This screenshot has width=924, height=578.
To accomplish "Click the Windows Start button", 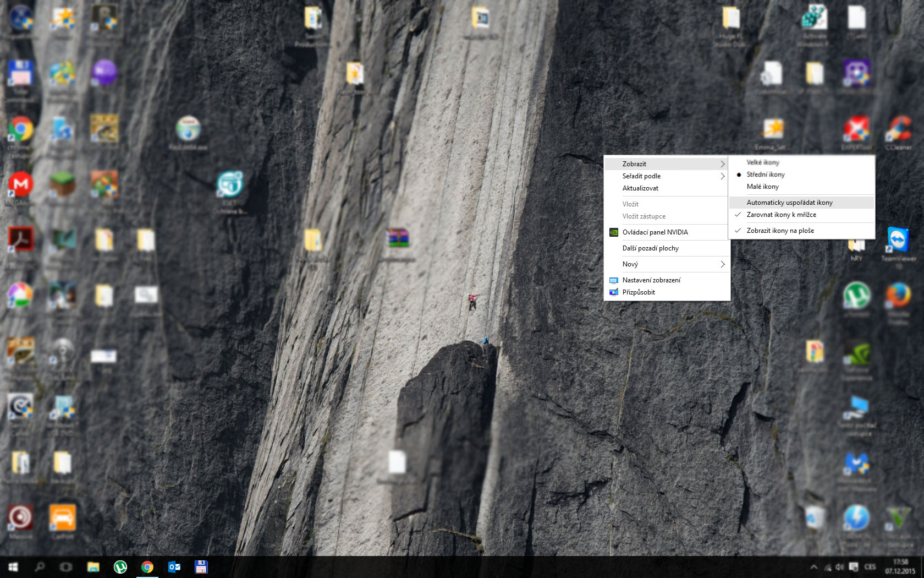I will click(x=13, y=567).
